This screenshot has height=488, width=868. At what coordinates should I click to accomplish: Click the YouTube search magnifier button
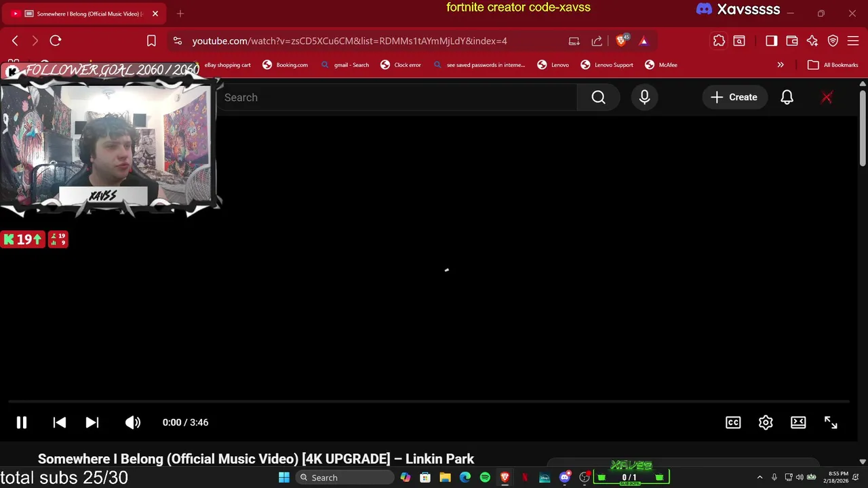(x=598, y=98)
